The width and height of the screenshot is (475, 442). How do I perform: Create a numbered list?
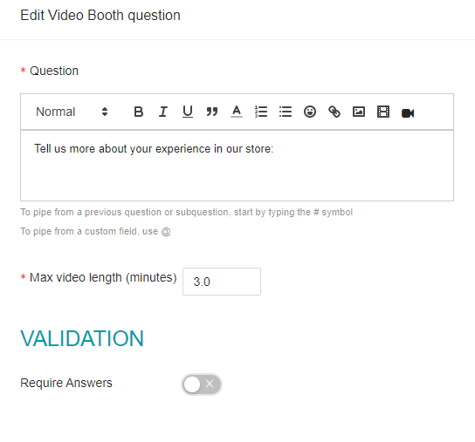pos(261,112)
